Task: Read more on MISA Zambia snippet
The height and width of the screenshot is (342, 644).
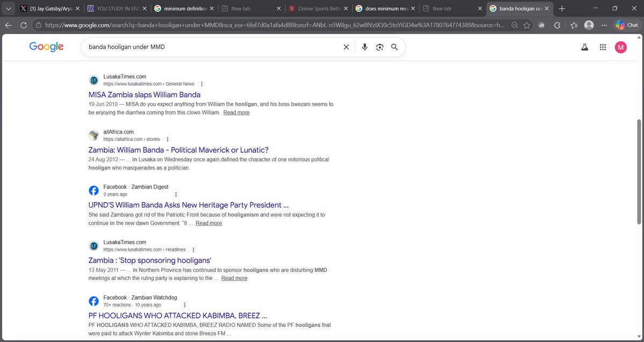Action: coord(236,113)
